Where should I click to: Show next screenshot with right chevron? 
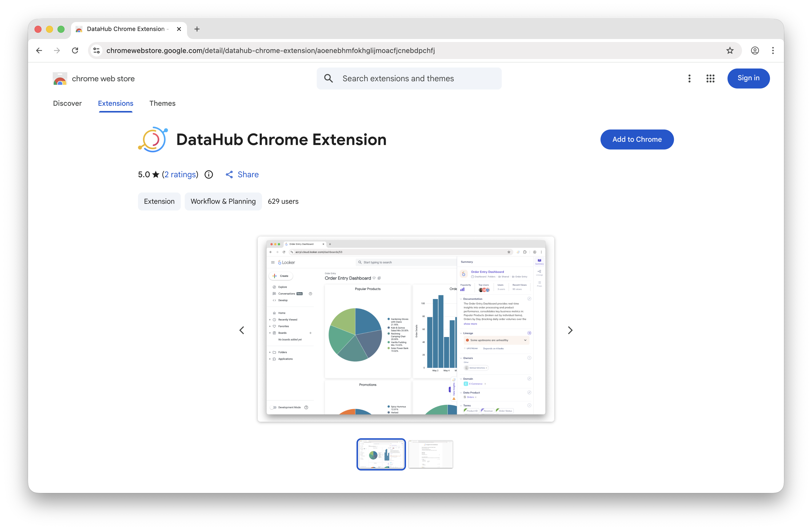coord(570,330)
